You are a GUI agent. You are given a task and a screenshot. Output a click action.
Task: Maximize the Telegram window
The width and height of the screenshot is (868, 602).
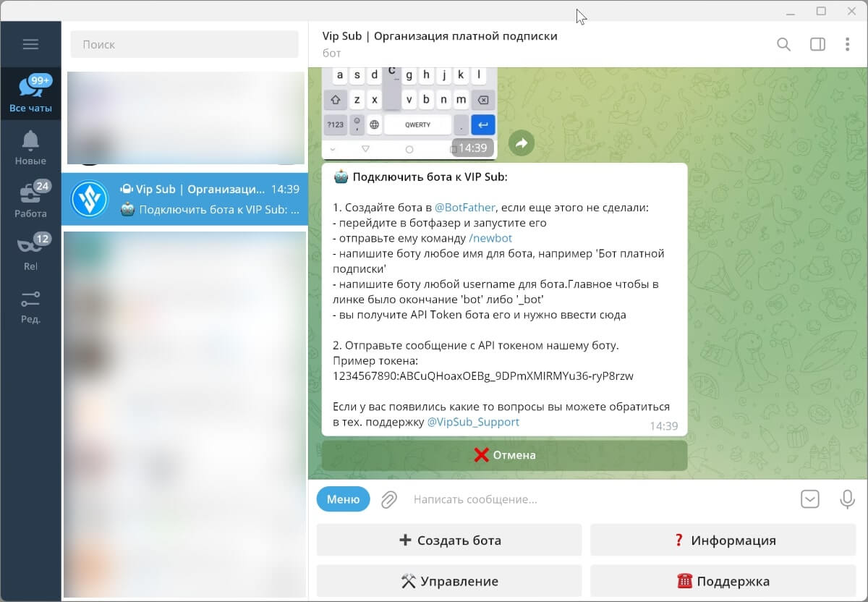[x=821, y=11]
